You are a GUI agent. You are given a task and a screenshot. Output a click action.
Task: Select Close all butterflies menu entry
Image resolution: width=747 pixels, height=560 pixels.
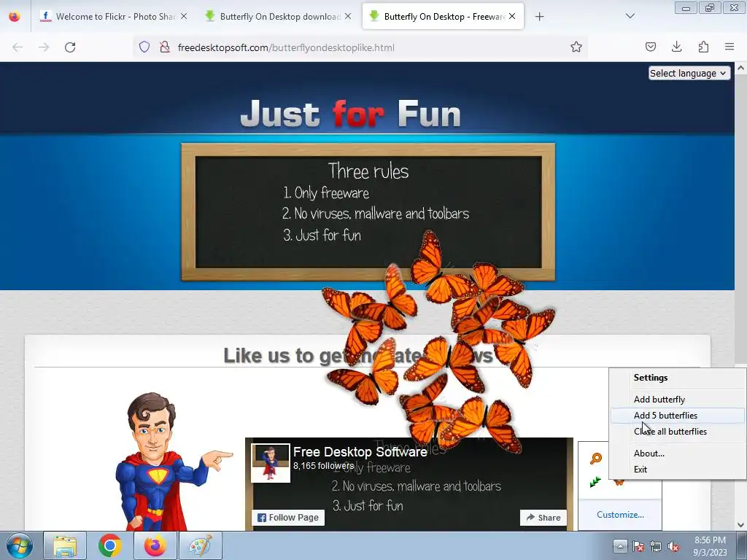678,432
